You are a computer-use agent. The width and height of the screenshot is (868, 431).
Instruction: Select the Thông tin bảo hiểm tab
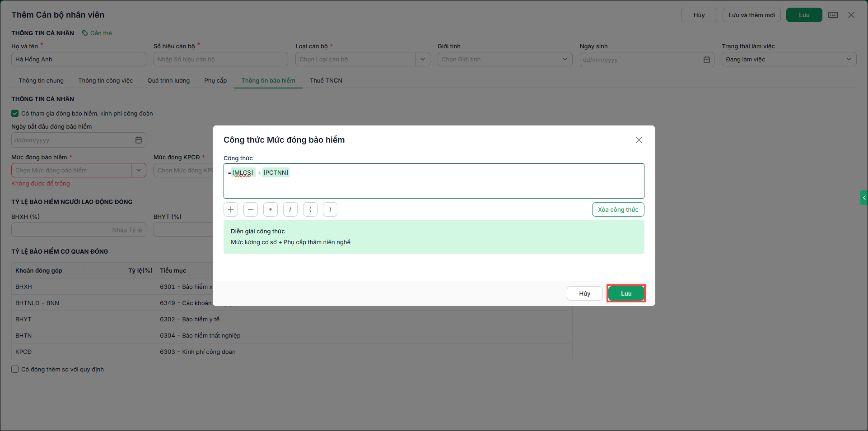(x=268, y=80)
